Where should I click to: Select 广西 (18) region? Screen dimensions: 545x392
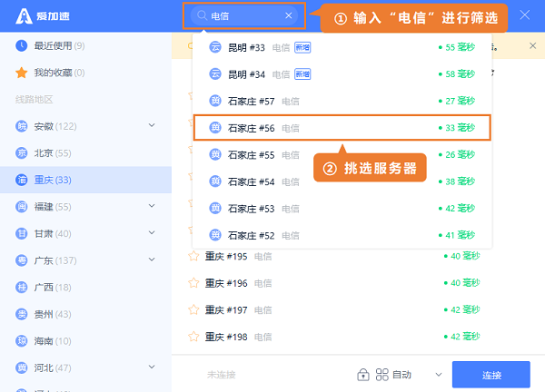click(85, 287)
